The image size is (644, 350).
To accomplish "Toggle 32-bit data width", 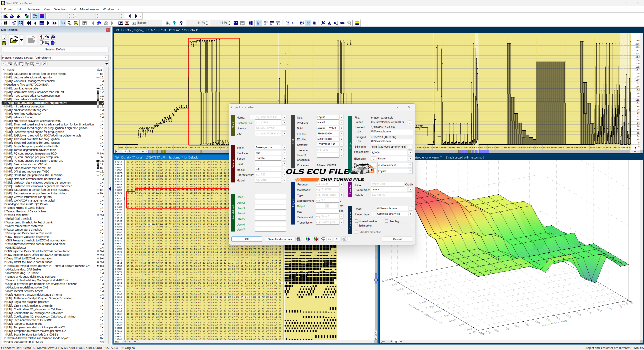I will coord(272,23).
